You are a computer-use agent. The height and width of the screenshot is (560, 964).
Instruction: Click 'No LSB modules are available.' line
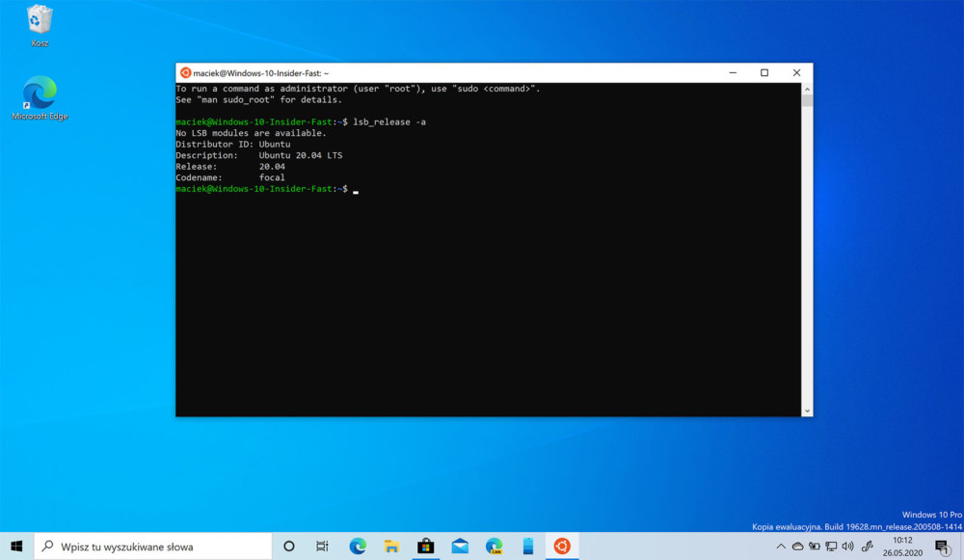(x=251, y=133)
